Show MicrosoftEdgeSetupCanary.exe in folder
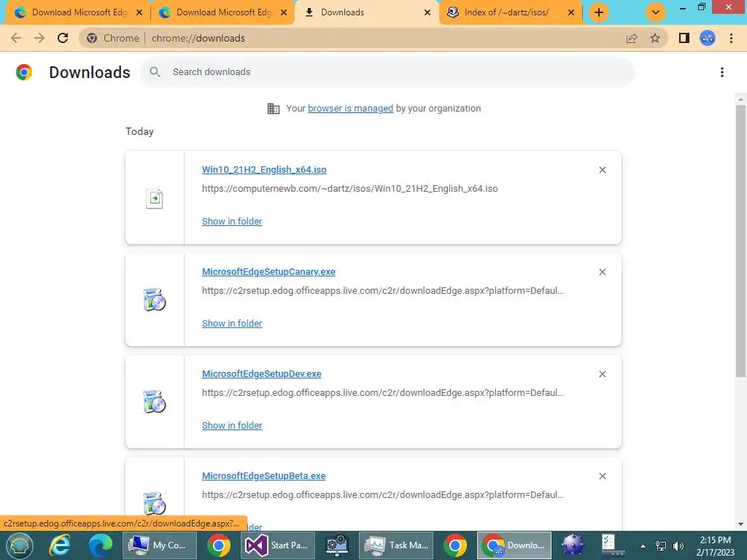This screenshot has width=747, height=560. 232,323
